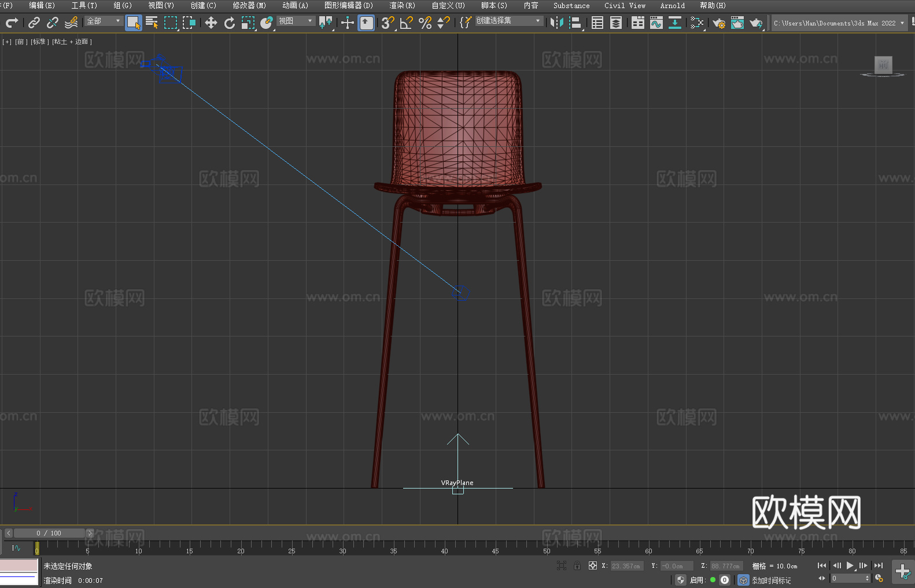This screenshot has height=588, width=915.
Task: Open the Select by Name list
Action: pos(152,23)
